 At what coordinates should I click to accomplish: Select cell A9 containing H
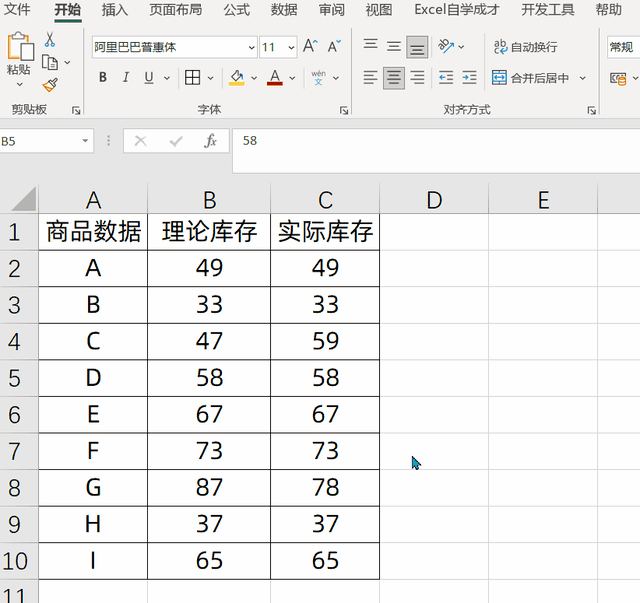coord(93,524)
